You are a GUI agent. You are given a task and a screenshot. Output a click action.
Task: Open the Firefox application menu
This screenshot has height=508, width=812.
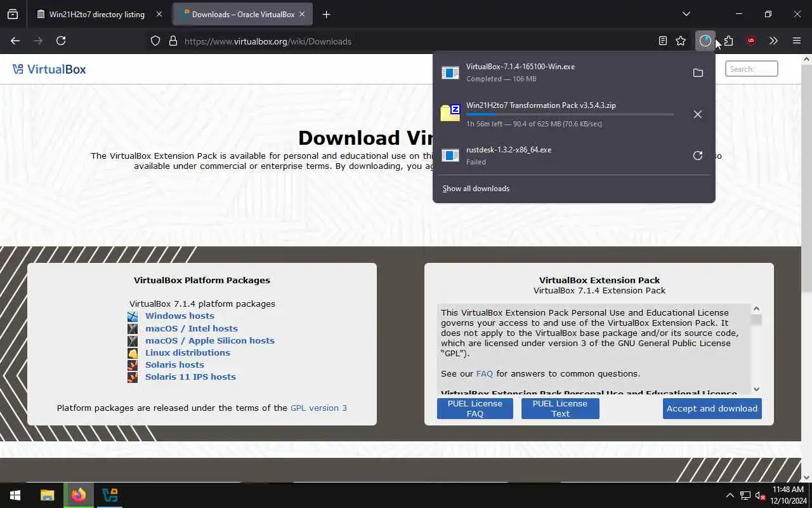[797, 41]
